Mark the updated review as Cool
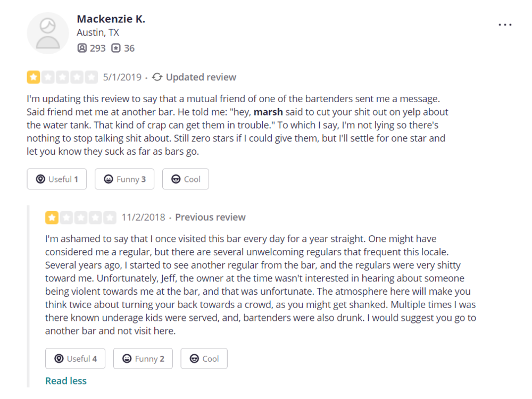Screen dimensions: 532x399 [186, 179]
